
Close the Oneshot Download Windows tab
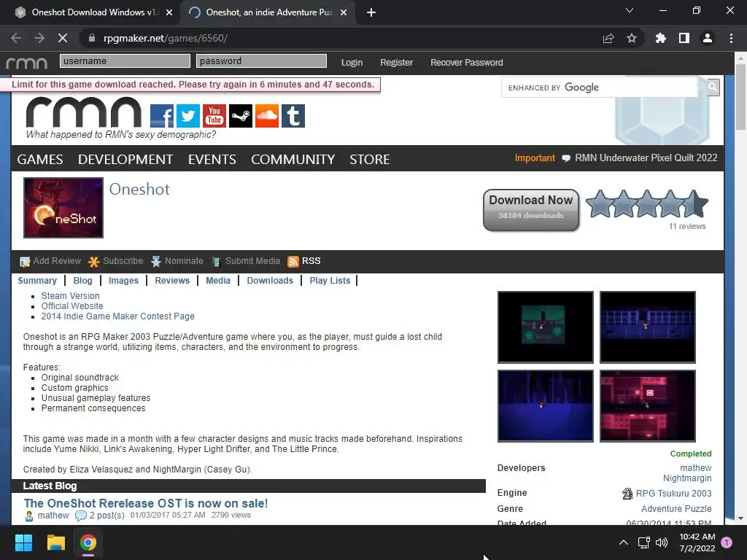pos(169,12)
